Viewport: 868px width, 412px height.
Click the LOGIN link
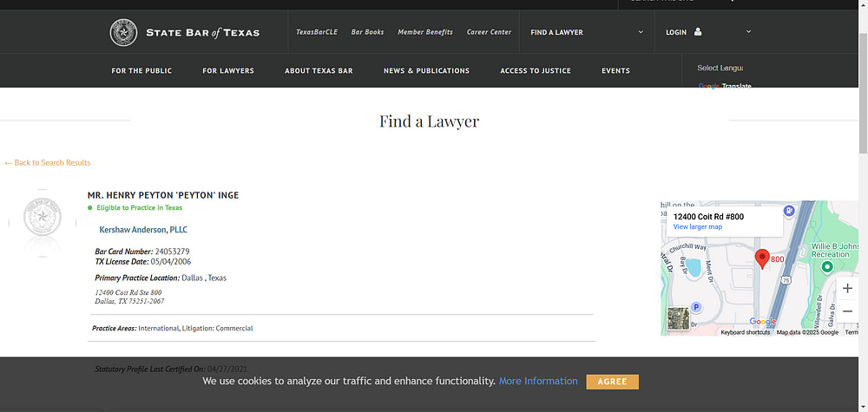pyautogui.click(x=676, y=32)
